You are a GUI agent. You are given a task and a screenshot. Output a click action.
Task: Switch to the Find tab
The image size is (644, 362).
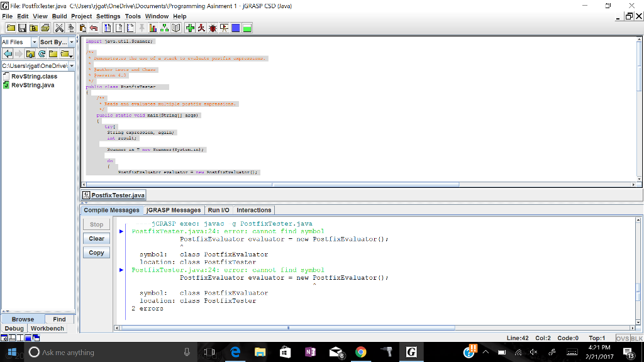(x=59, y=319)
